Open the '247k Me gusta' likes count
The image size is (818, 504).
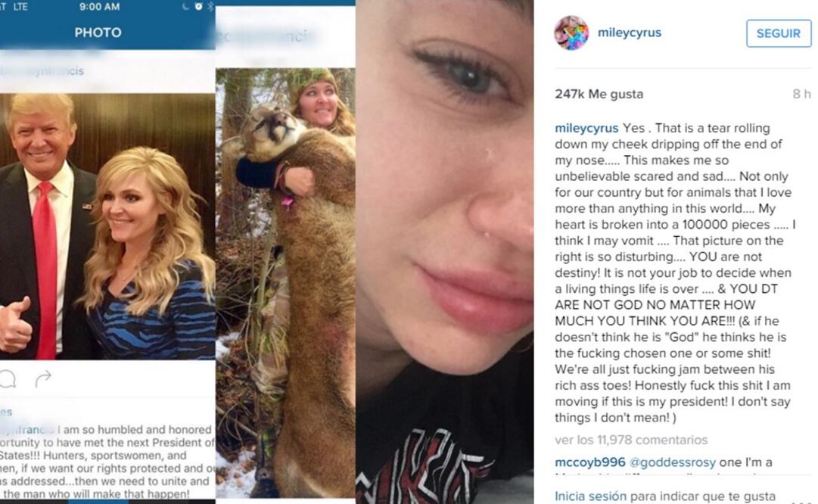click(599, 95)
